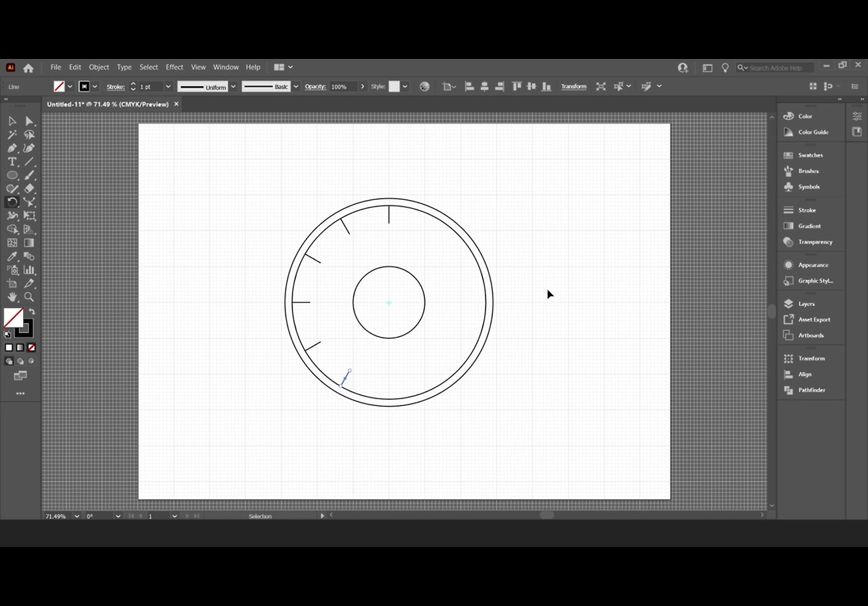Select the Symbol Sprayer tool

pyautogui.click(x=12, y=270)
